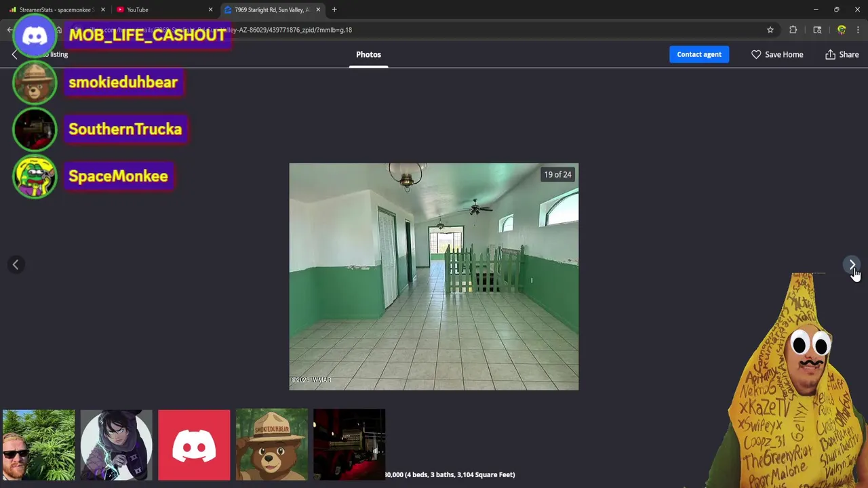Image resolution: width=868 pixels, height=488 pixels.
Task: Click the SouthernTrucka username label
Action: pos(125,129)
